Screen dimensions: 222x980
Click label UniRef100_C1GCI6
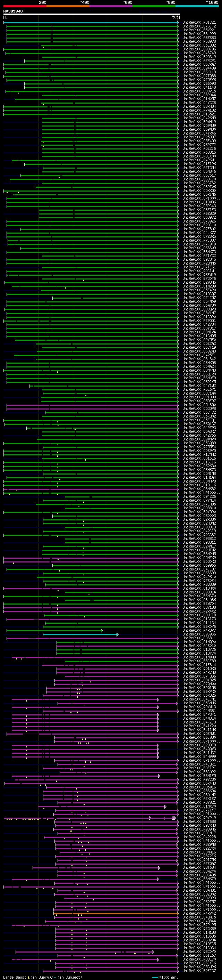click(199, 462)
